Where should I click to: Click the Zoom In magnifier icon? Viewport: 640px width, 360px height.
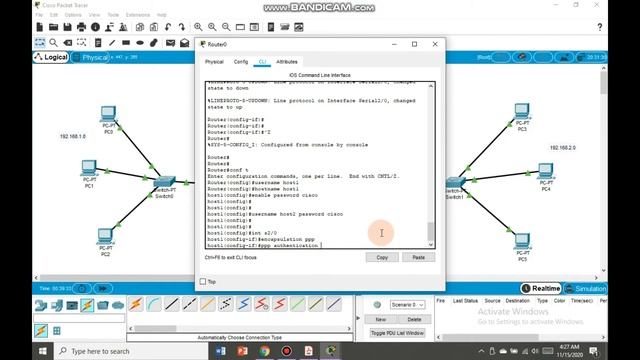pyautogui.click(x=198, y=27)
